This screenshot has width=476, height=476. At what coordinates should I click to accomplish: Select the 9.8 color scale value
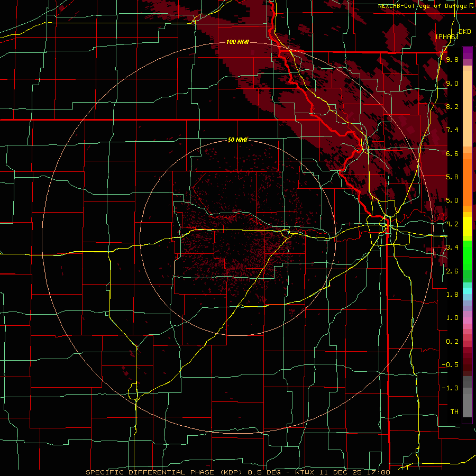(452, 59)
